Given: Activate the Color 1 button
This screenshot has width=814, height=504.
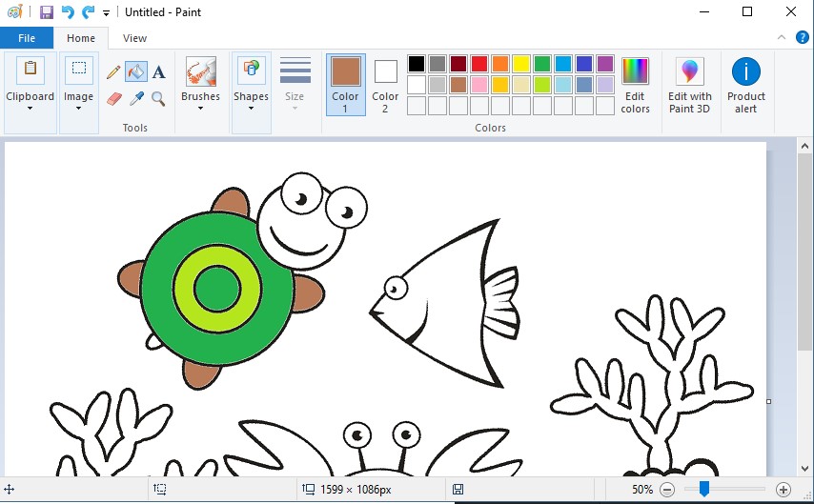Looking at the screenshot, I should [346, 84].
